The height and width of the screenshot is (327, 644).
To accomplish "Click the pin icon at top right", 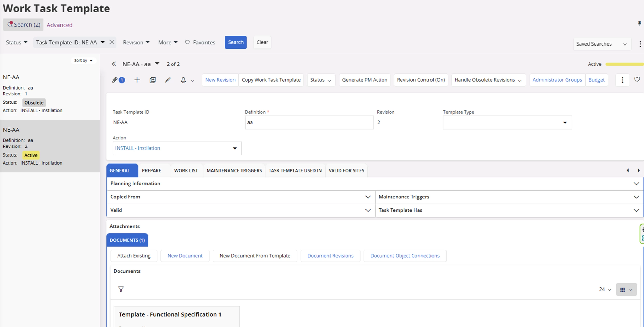I will (x=639, y=24).
